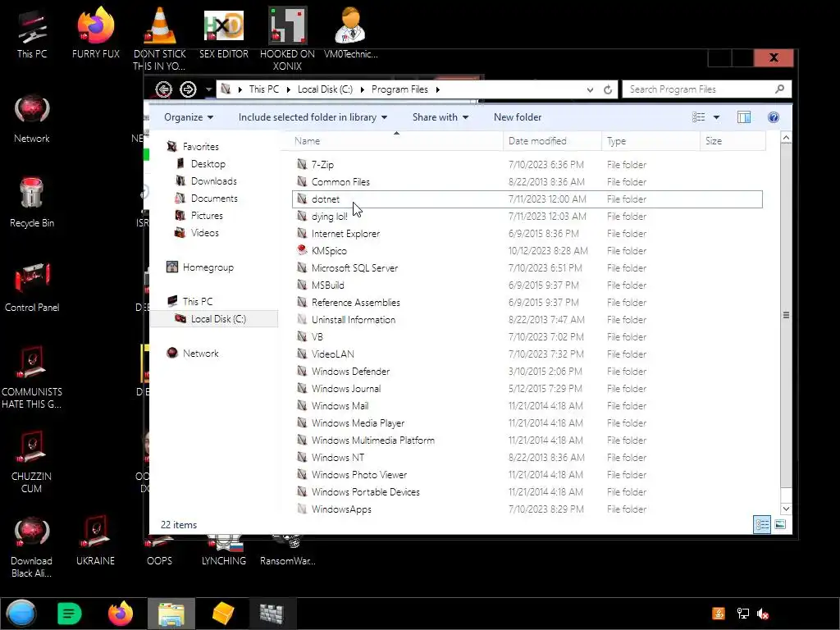The image size is (840, 630).
Task: Expand the view options dropdown arrow
Action: coord(716,117)
